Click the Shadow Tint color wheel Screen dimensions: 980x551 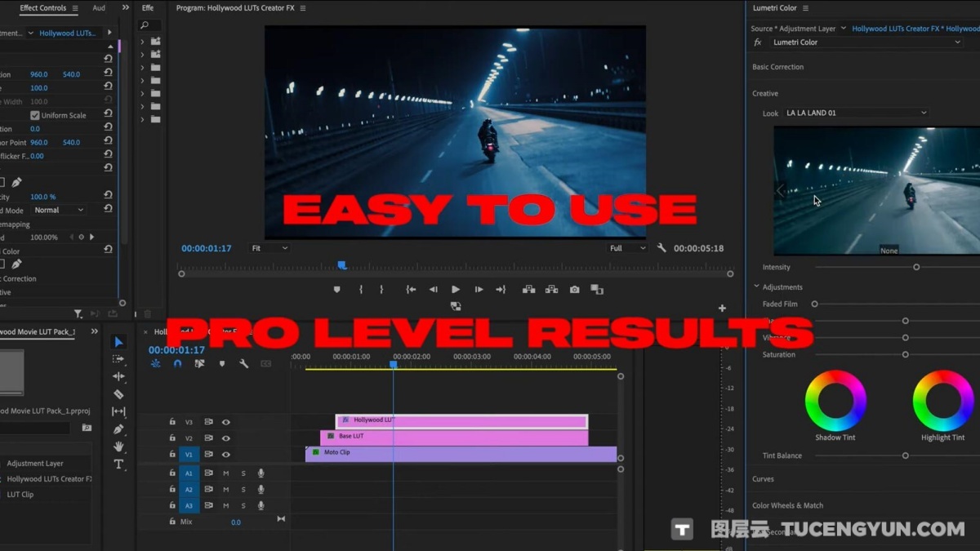(835, 401)
